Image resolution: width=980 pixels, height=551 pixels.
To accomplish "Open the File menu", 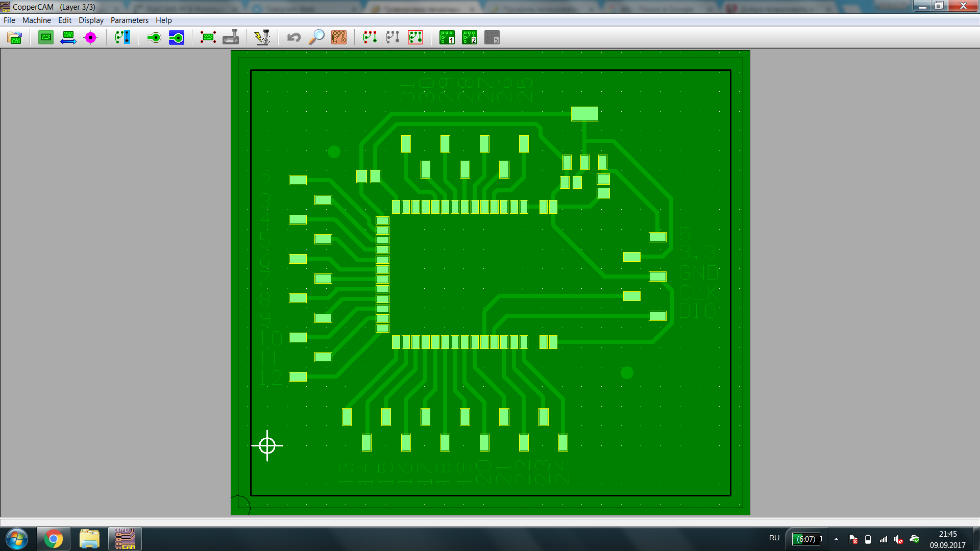I will coord(9,20).
